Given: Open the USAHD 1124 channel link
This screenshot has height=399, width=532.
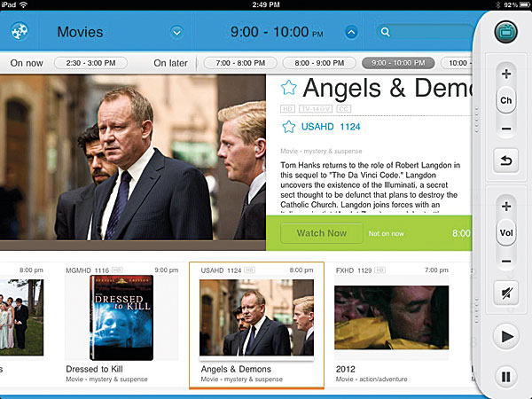Looking at the screenshot, I should point(331,127).
